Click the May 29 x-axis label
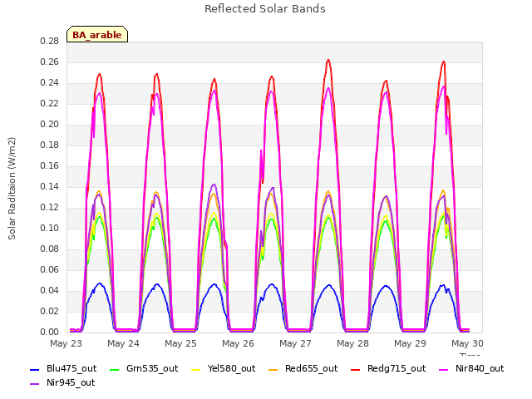The width and height of the screenshot is (532, 399). [410, 343]
